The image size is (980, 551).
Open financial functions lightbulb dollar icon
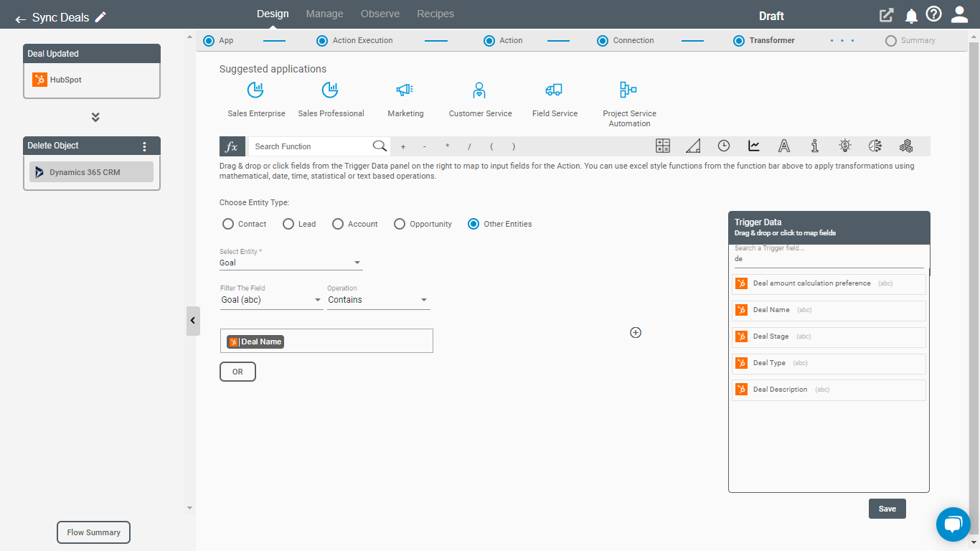845,146
